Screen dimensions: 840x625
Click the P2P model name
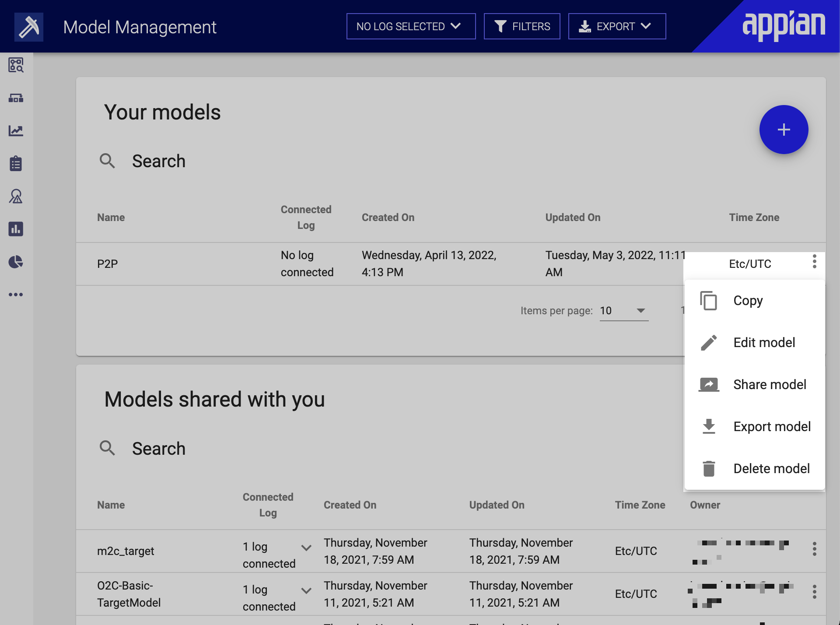pyautogui.click(x=107, y=264)
